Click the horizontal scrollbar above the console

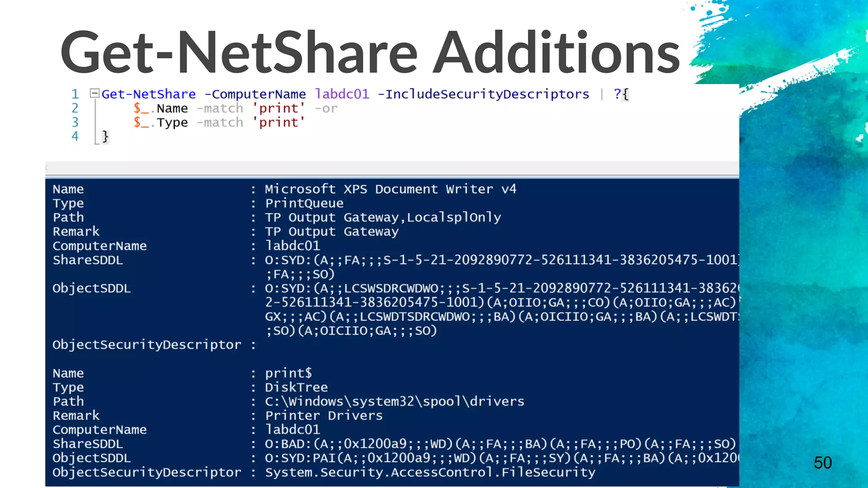point(392,168)
